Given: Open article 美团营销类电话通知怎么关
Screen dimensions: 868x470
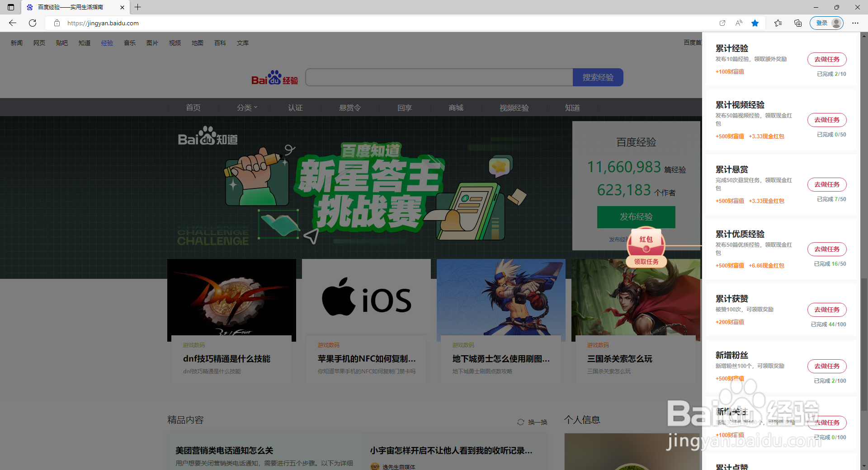Looking at the screenshot, I should (225, 451).
